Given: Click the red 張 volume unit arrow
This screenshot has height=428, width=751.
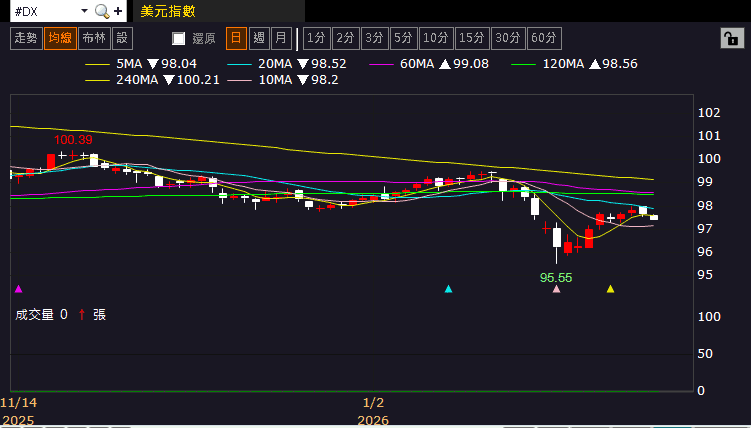Looking at the screenshot, I should click(x=82, y=315).
